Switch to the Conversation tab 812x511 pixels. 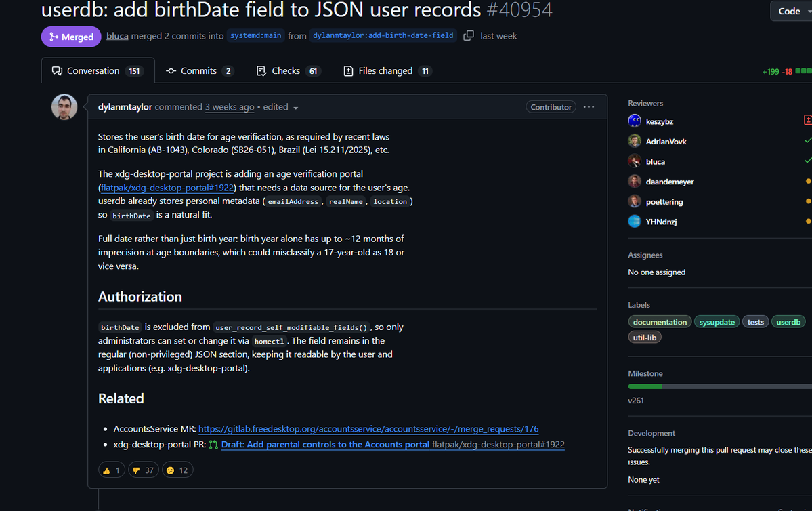pyautogui.click(x=98, y=71)
